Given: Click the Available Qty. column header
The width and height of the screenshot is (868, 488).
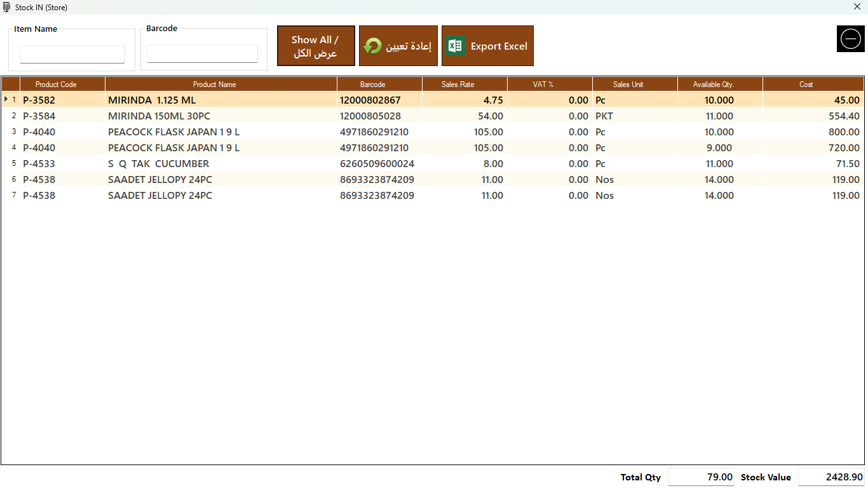Looking at the screenshot, I should pos(720,84).
